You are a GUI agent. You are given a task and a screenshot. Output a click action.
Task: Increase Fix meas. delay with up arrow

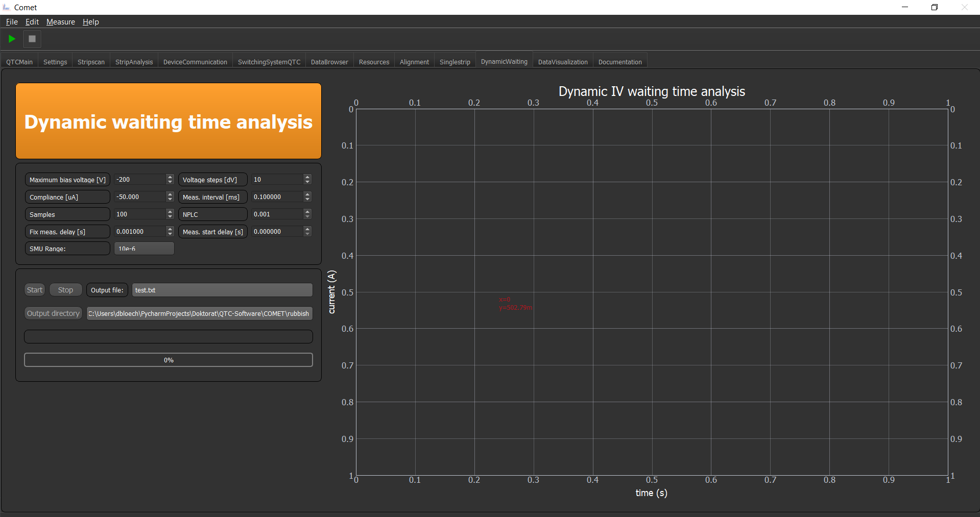(x=170, y=229)
